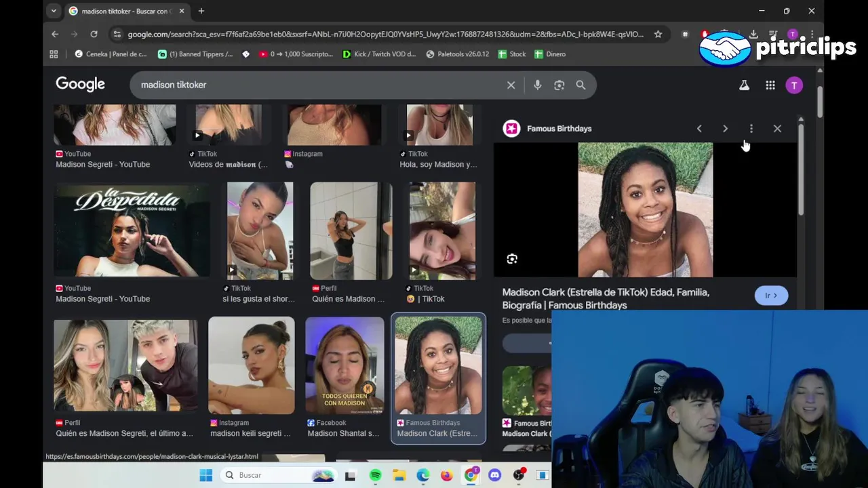Click the taskbar Buscar search box
Screen dimensions: 868x488
click(x=278, y=475)
